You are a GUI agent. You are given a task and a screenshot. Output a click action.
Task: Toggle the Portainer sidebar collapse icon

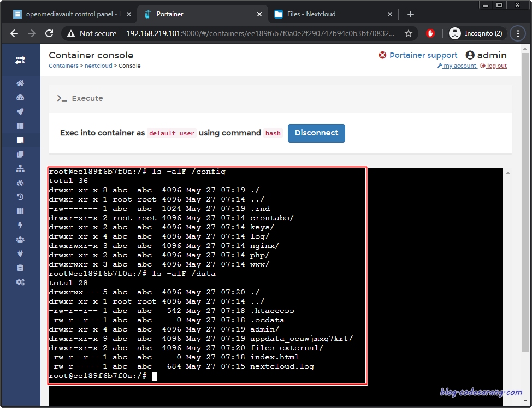20,61
